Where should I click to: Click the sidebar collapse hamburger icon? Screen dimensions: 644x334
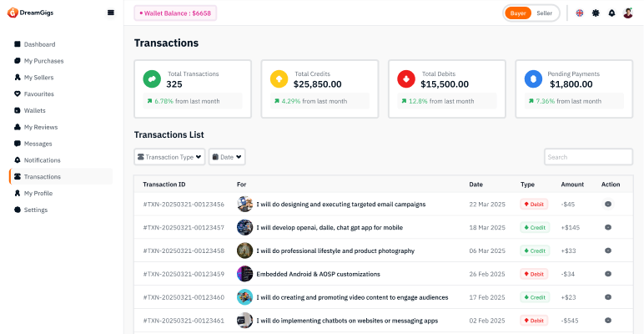(x=111, y=13)
